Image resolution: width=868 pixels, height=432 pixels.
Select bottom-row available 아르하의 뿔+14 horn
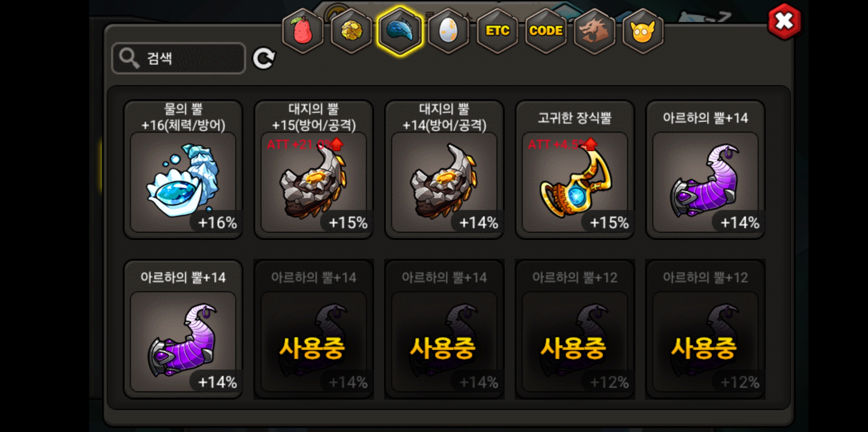183,329
